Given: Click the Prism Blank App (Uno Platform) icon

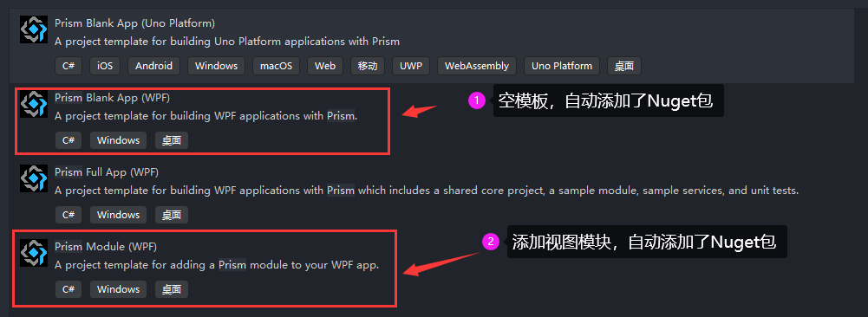Looking at the screenshot, I should click(x=34, y=29).
